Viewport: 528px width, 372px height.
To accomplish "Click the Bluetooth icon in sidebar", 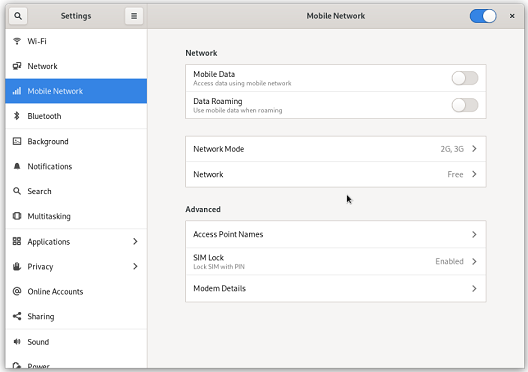I will (x=16, y=116).
